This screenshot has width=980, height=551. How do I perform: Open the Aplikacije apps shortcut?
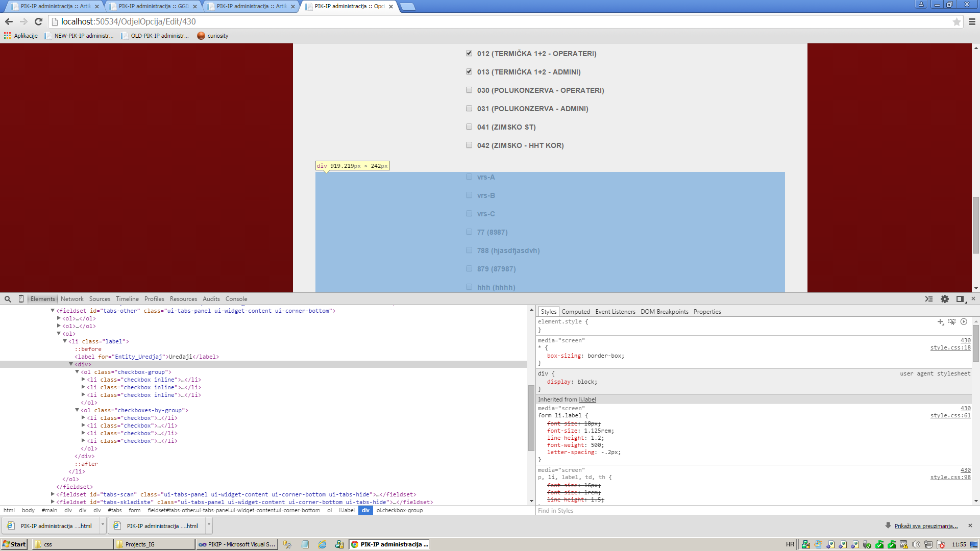(x=21, y=36)
